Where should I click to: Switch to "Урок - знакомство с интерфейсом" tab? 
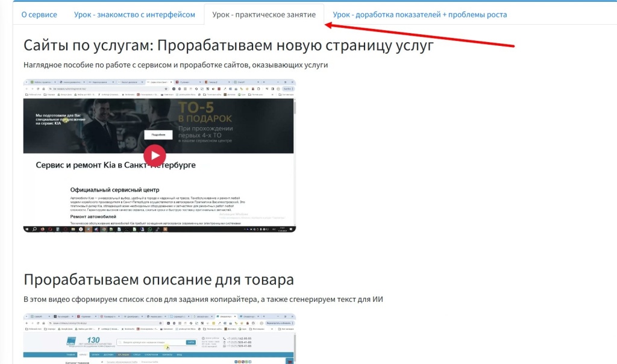tap(134, 14)
